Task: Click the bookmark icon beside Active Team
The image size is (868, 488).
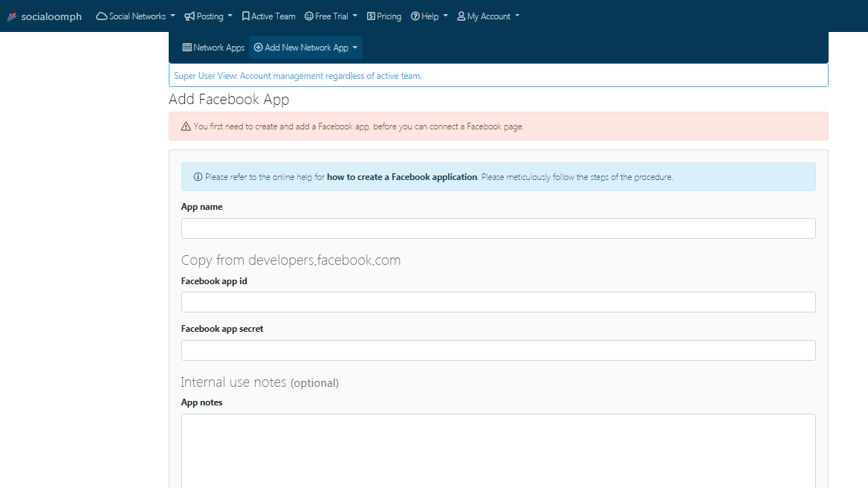Action: click(x=246, y=16)
